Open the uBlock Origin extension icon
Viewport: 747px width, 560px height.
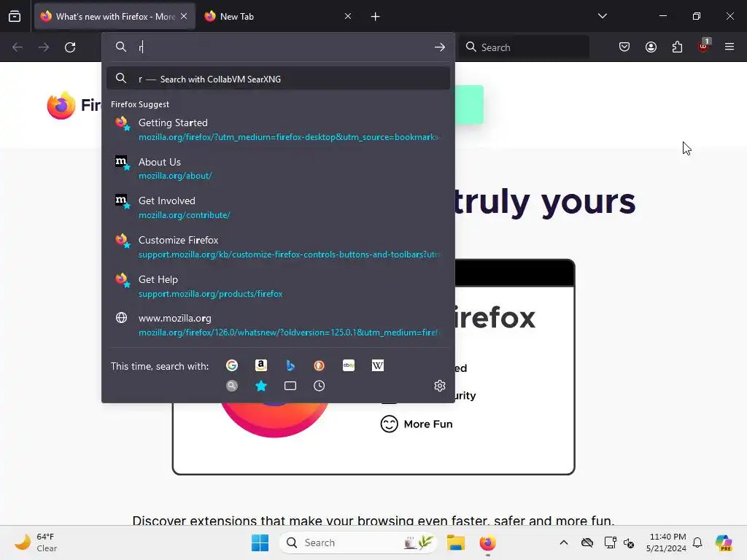pyautogui.click(x=704, y=46)
